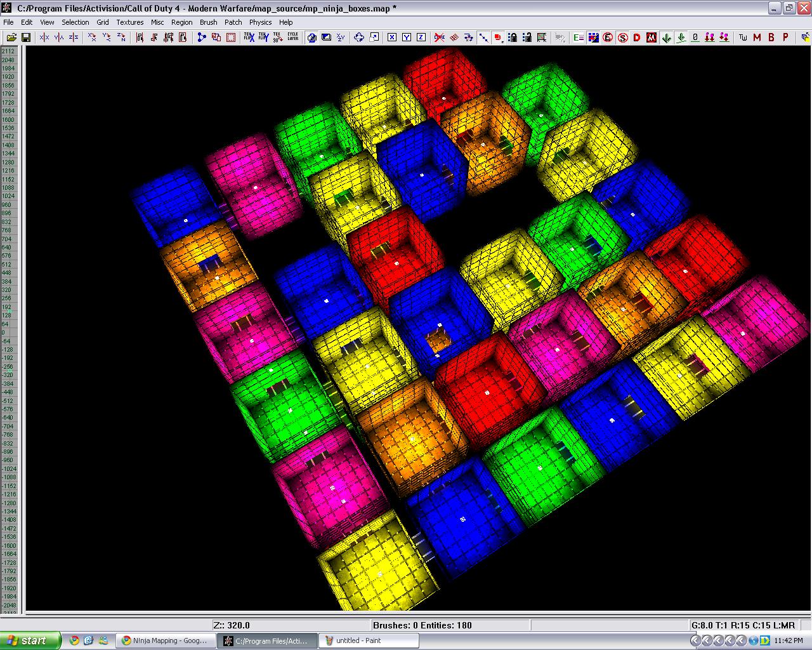
Task: Toggle the crossed-out E entity filter
Action: (x=608, y=37)
